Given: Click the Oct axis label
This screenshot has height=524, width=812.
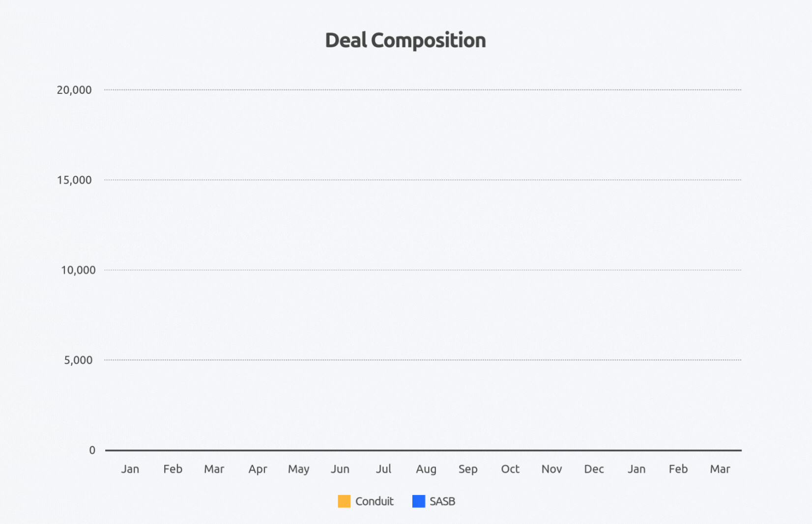Looking at the screenshot, I should (x=510, y=469).
